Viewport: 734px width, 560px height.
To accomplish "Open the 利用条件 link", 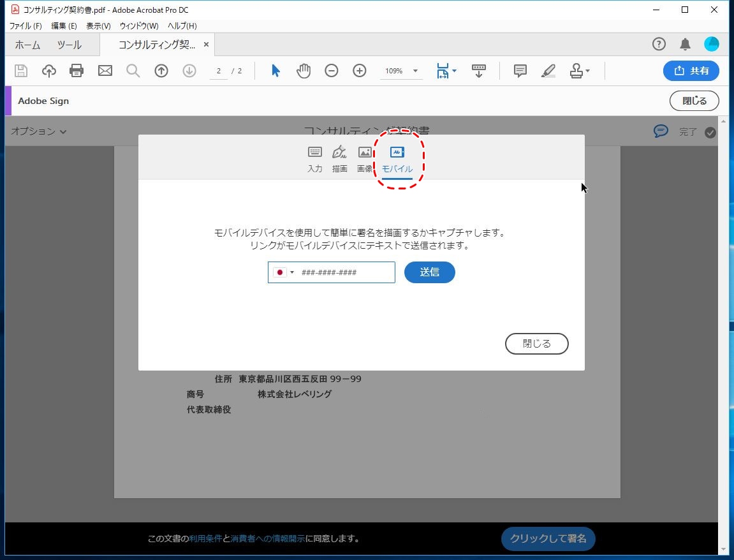I will point(205,539).
